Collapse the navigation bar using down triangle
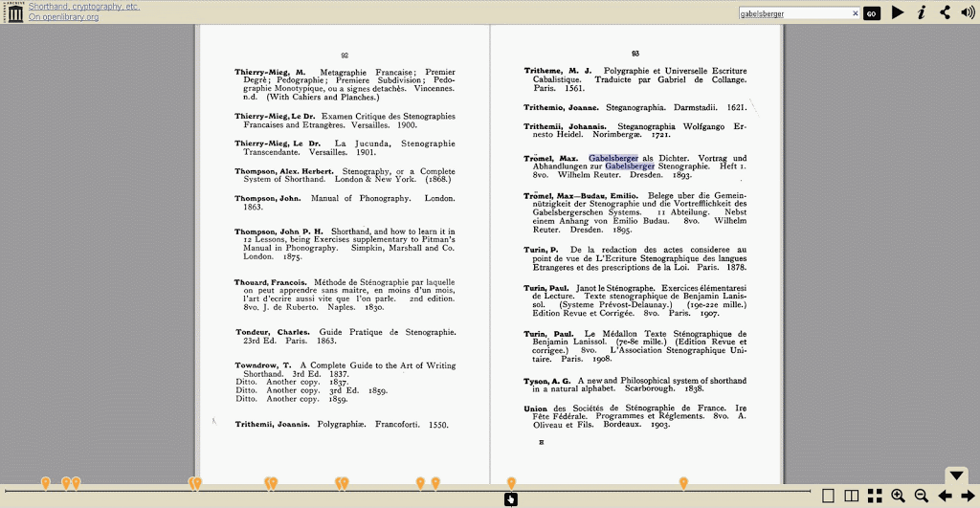The width and height of the screenshot is (980, 508). click(956, 475)
